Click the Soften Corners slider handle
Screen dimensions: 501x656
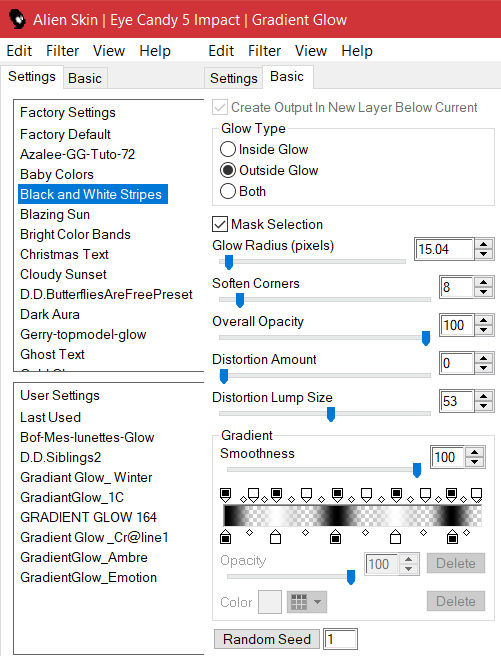(240, 300)
